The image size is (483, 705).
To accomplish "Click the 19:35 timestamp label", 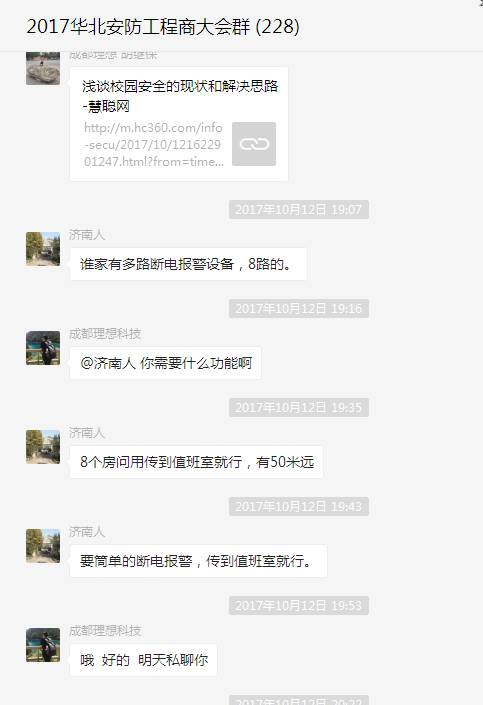I will pyautogui.click(x=299, y=407).
